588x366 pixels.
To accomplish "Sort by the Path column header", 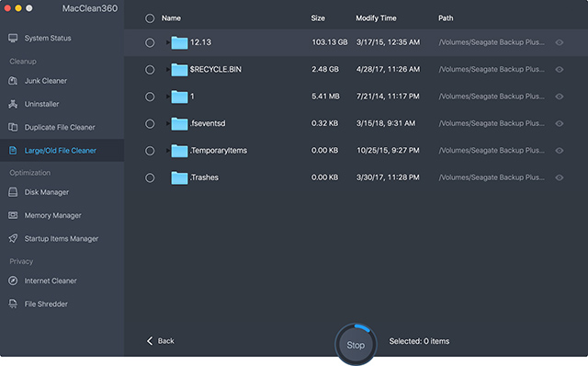I will (x=446, y=18).
